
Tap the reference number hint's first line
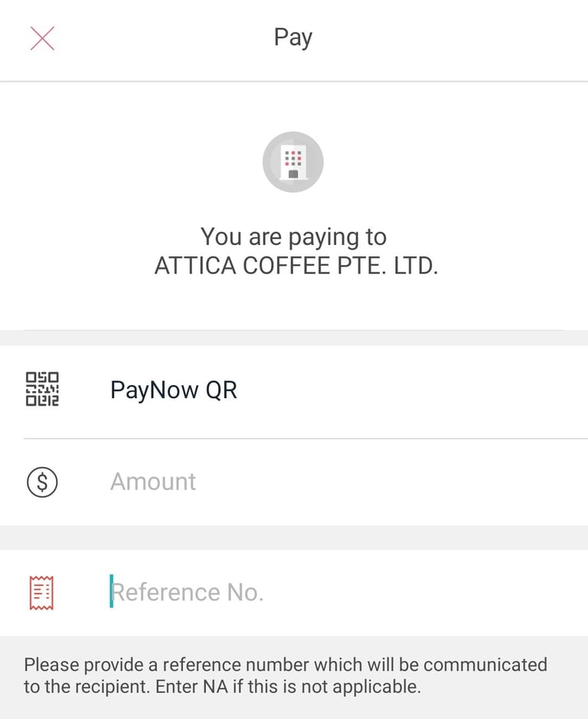click(285, 664)
